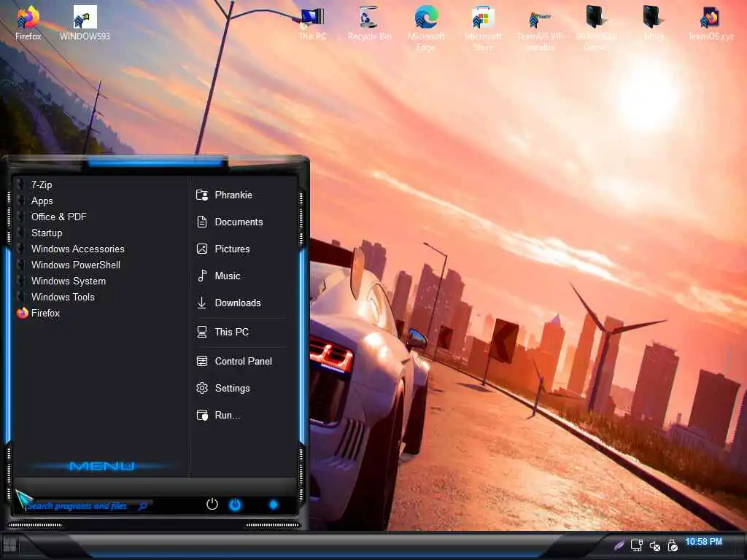The width and height of the screenshot is (747, 560).
Task: Click the muted volume tray icon
Action: (x=654, y=545)
